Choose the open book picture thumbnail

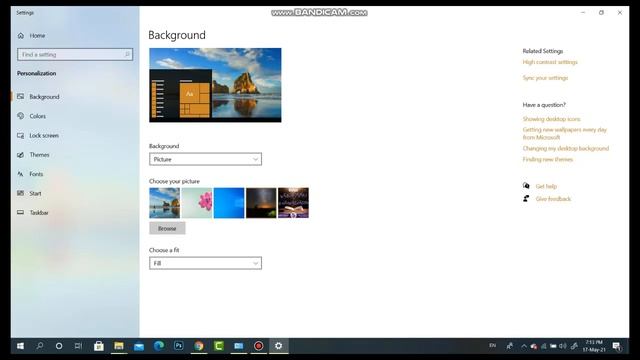pyautogui.click(x=293, y=203)
